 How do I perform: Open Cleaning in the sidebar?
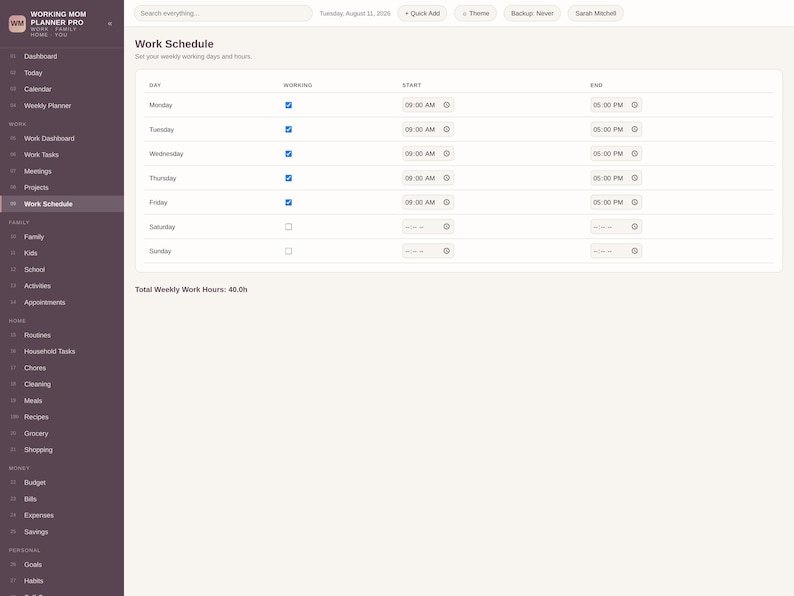tap(62, 384)
